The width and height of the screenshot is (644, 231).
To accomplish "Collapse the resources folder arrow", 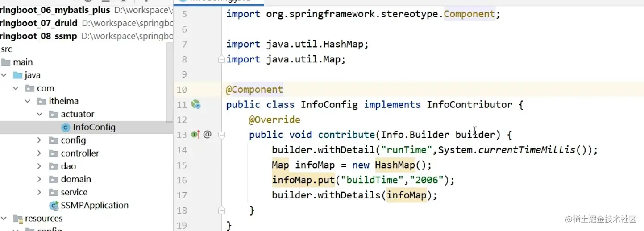I will [4, 218].
